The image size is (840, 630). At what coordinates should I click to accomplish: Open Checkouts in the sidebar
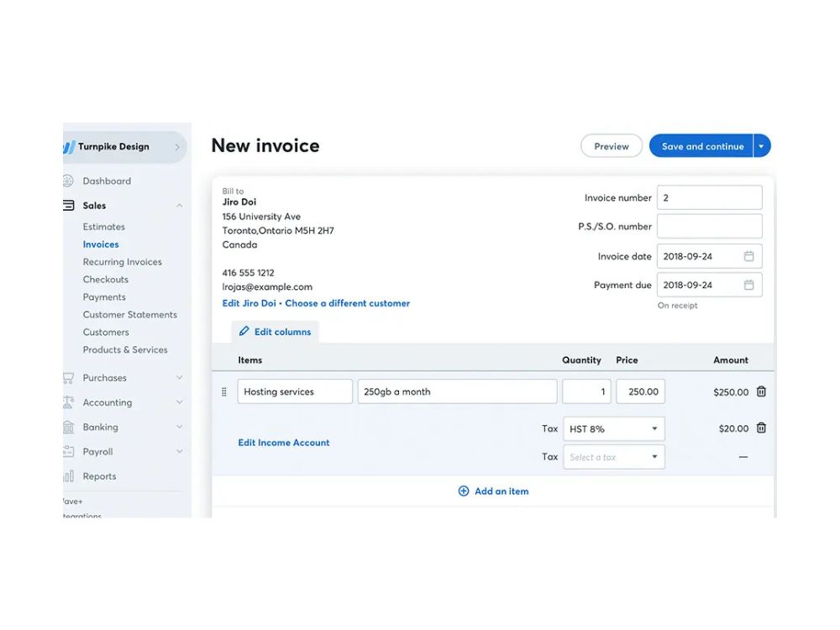point(106,280)
